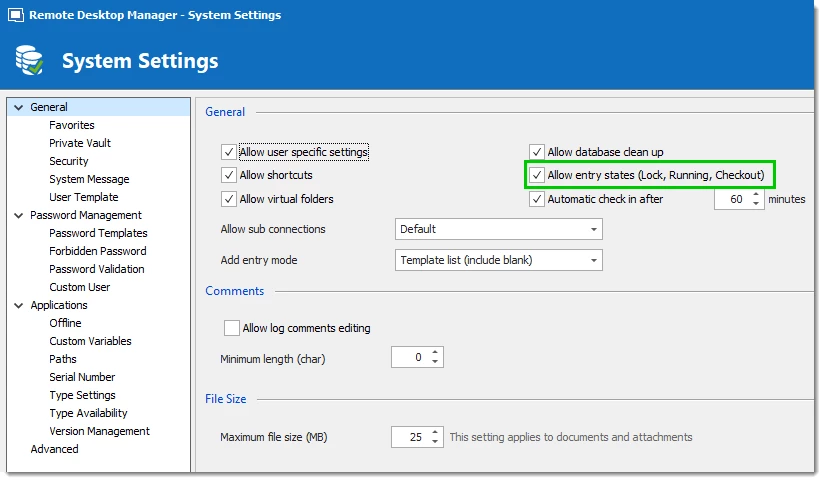The height and width of the screenshot is (482, 824).
Task: Decrease minimum comment length value
Action: pyautogui.click(x=435, y=362)
